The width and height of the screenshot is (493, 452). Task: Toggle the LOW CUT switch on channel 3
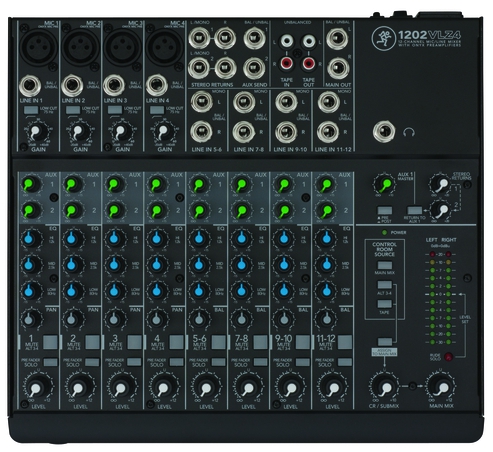coord(115,110)
